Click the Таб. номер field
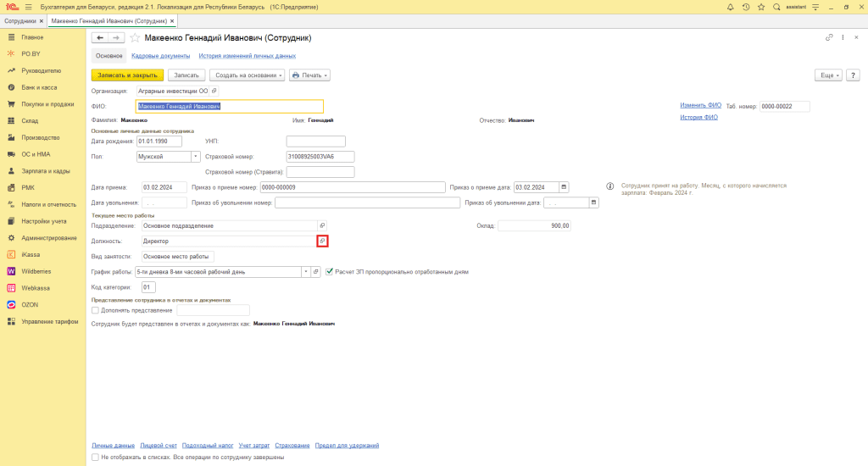The image size is (868, 466). [x=784, y=106]
